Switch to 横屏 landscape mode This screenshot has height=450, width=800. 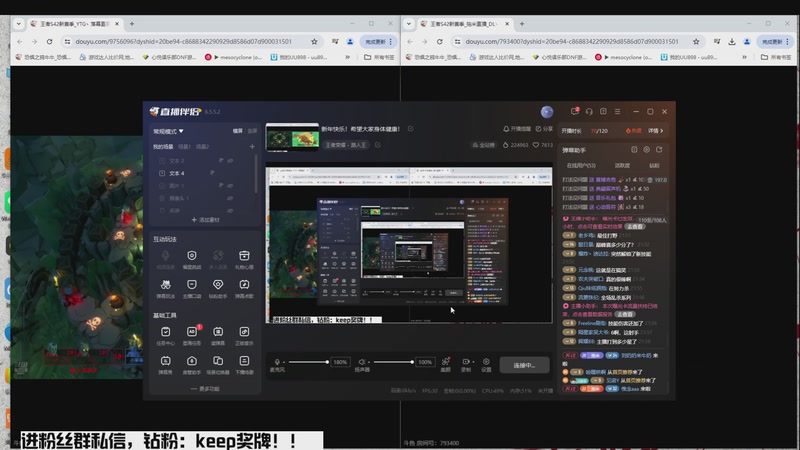coord(238,131)
